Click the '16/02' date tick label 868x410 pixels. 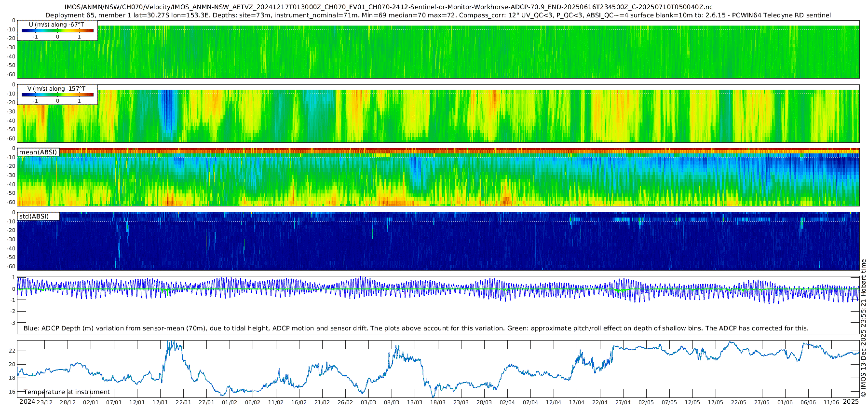pos(299,402)
